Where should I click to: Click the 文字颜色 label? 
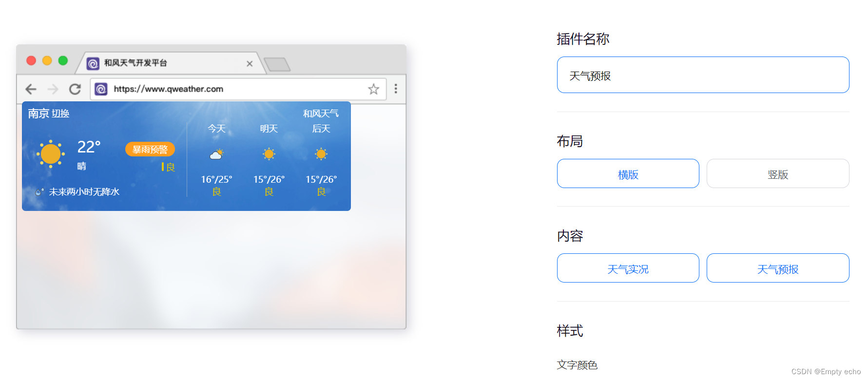(577, 365)
